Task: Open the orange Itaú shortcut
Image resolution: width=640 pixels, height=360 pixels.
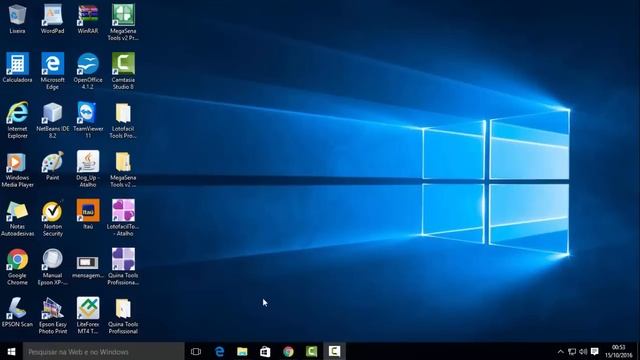Action: (x=88, y=211)
